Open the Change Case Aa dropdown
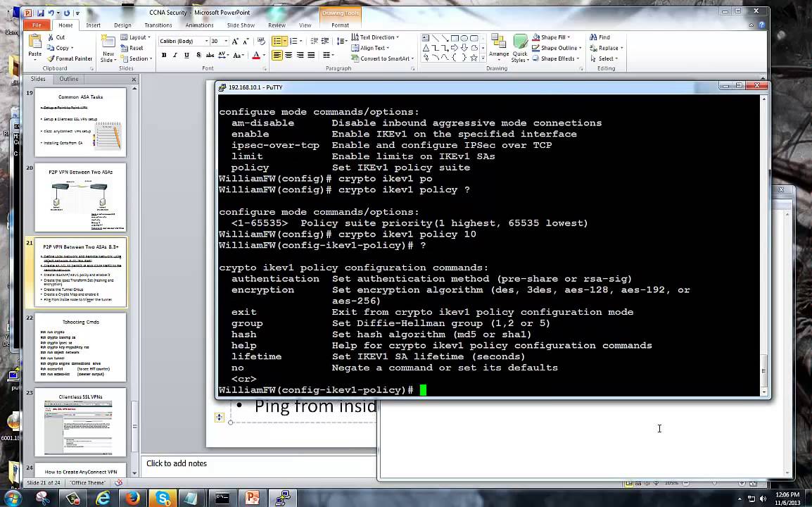Image resolution: width=812 pixels, height=507 pixels. (239, 55)
